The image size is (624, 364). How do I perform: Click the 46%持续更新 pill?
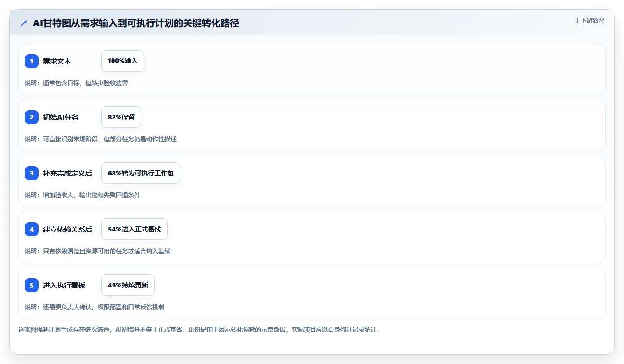(128, 285)
